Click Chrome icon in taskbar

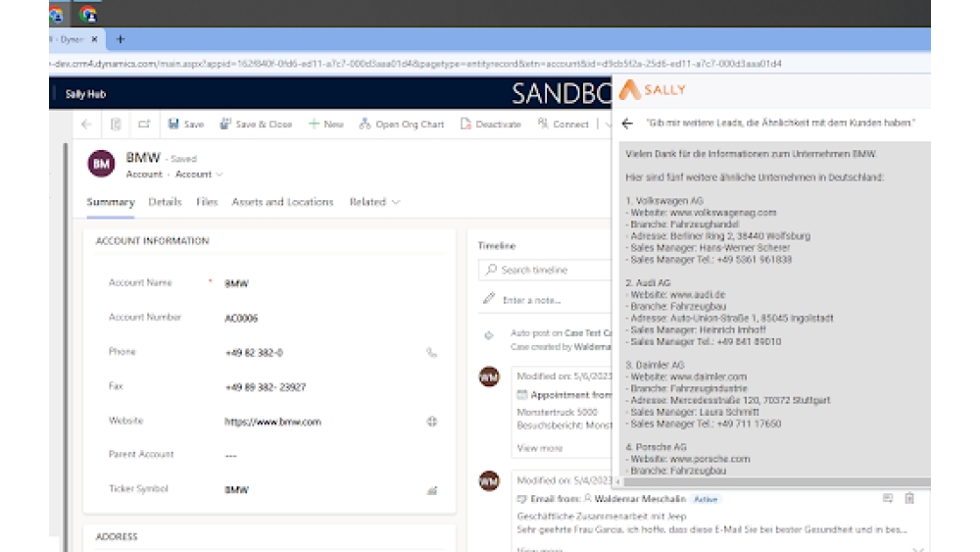(x=87, y=13)
